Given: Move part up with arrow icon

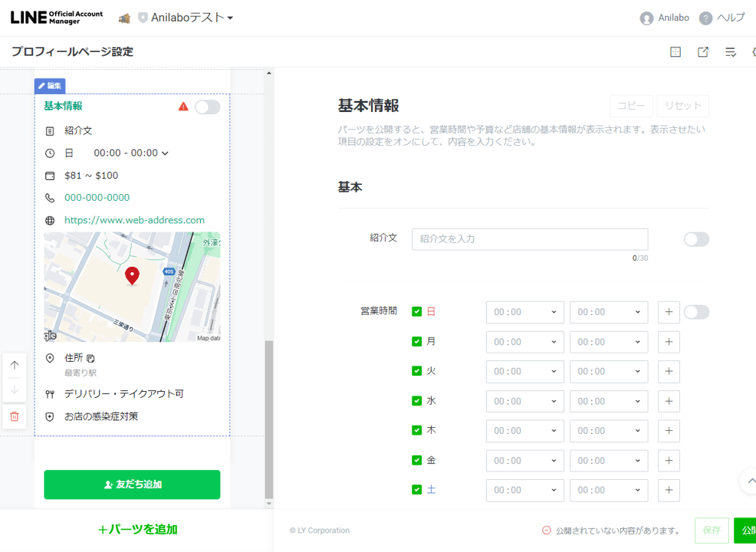Looking at the screenshot, I should pos(15,366).
